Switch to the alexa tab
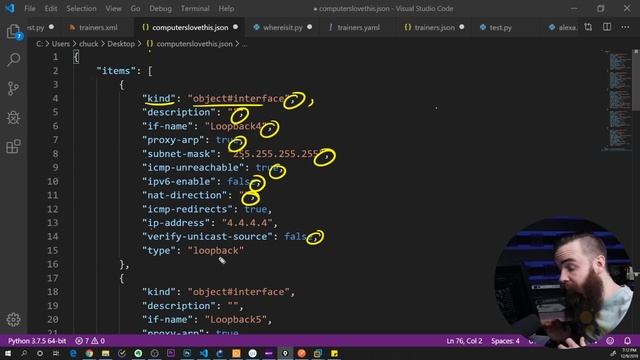This screenshot has height=360, width=640. [562, 27]
